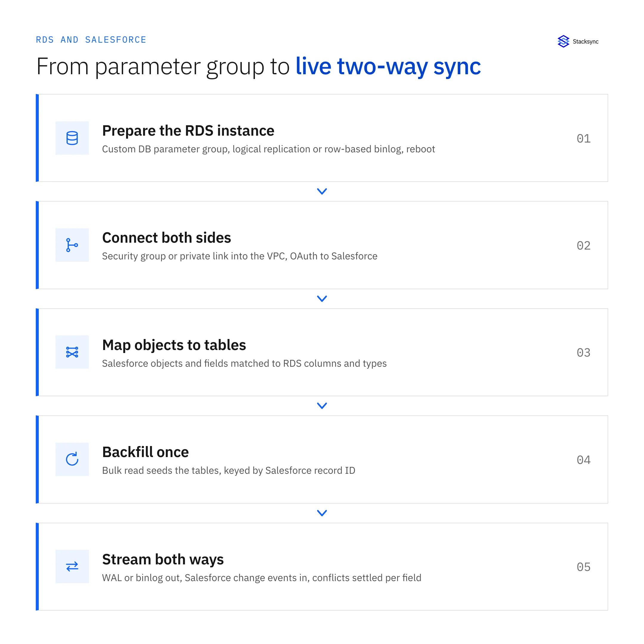Image resolution: width=644 pixels, height=644 pixels.
Task: Click the step number 01
Action: point(584,139)
